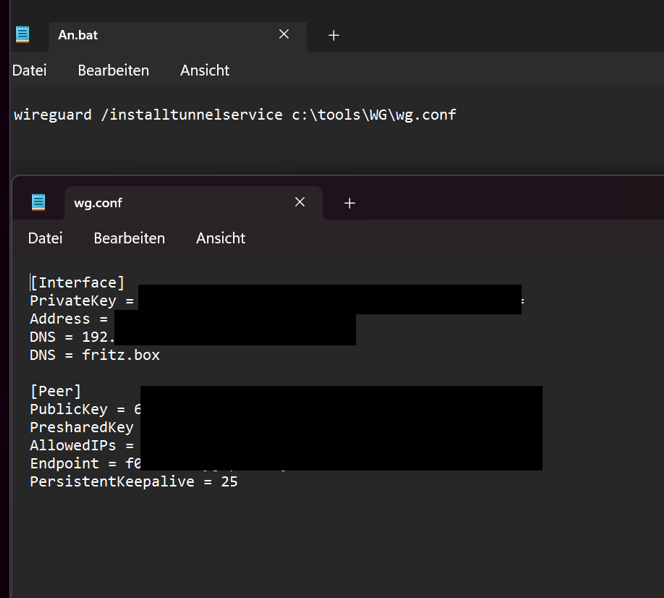Close the wg.conf tab

click(300, 203)
